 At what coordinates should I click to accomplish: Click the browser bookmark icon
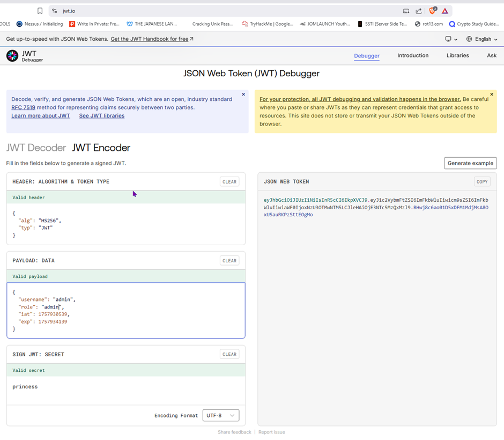tap(40, 11)
